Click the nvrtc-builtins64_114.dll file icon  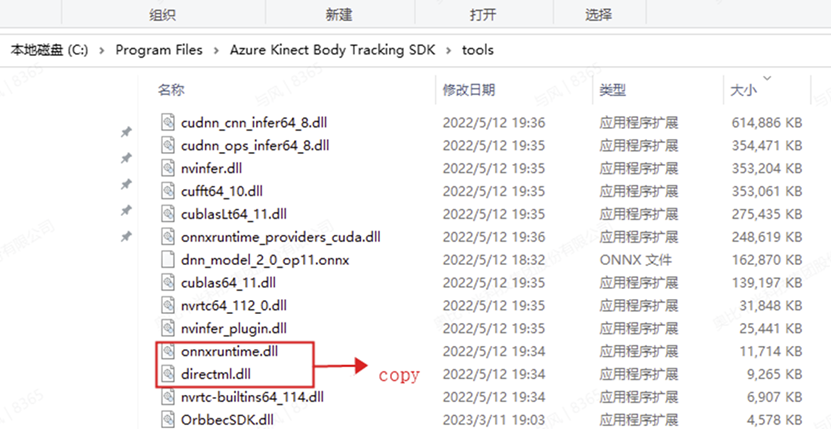click(x=168, y=397)
